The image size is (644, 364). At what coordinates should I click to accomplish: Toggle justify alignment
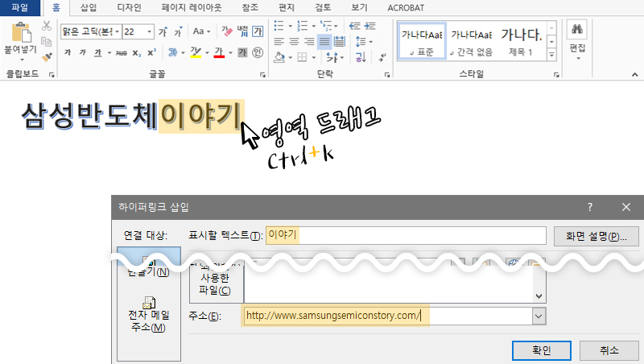[x=324, y=42]
